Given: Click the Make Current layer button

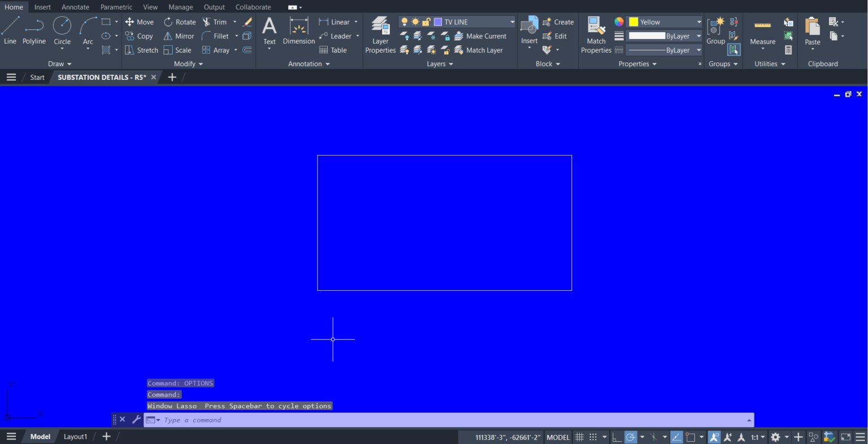Looking at the screenshot, I should [x=486, y=36].
